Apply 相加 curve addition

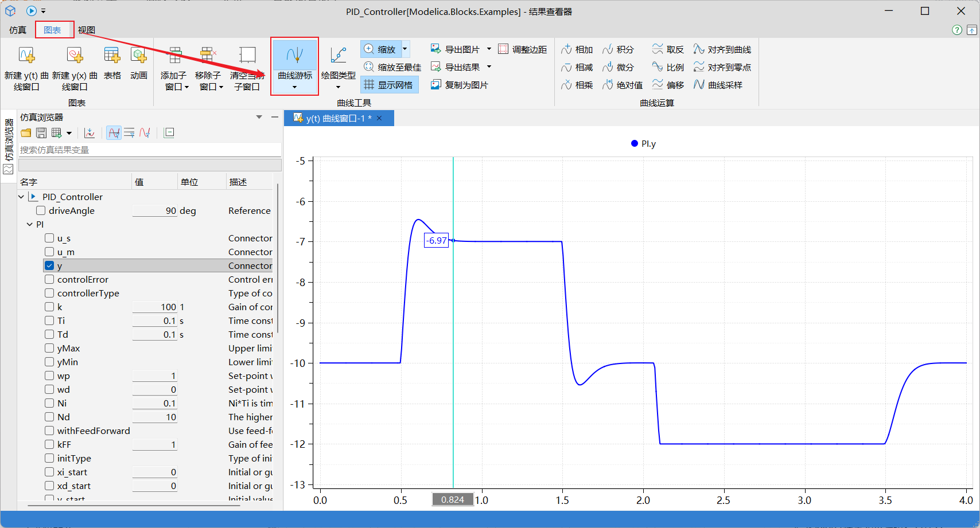(577, 49)
